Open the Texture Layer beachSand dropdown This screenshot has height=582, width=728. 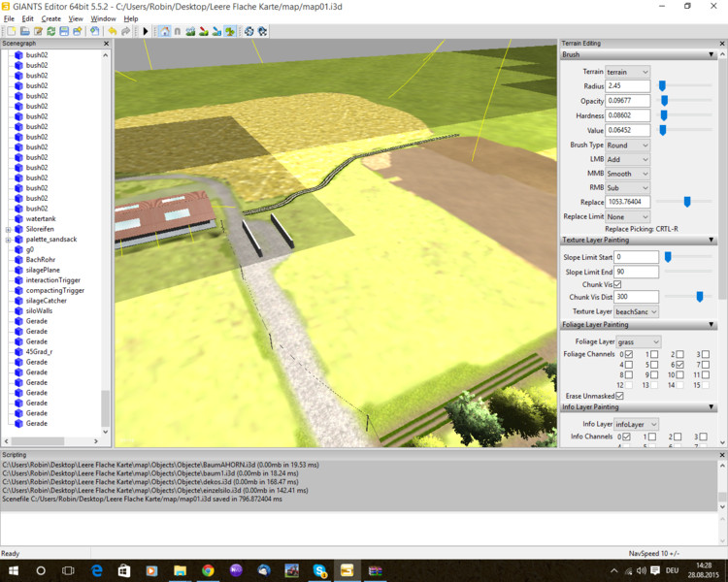pos(636,311)
